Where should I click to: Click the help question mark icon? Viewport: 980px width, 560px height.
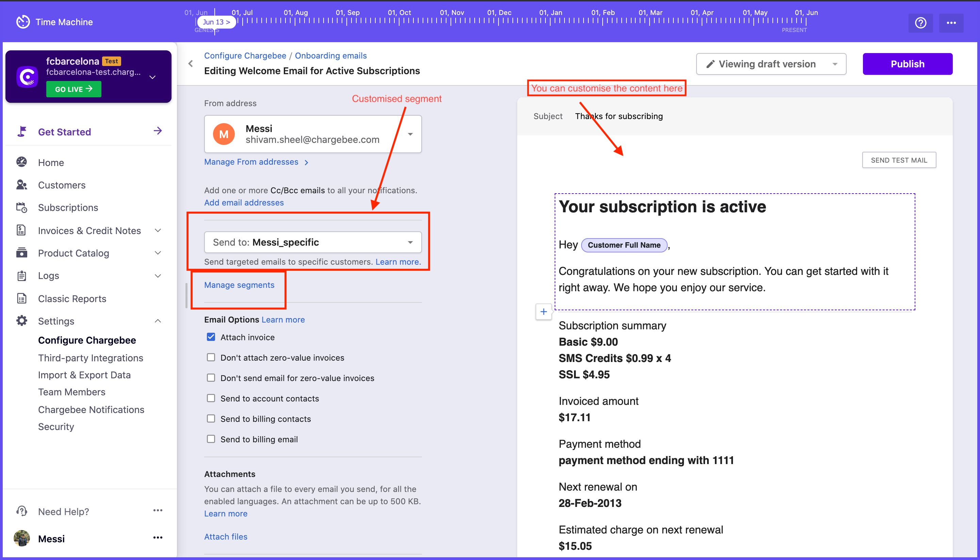(920, 23)
